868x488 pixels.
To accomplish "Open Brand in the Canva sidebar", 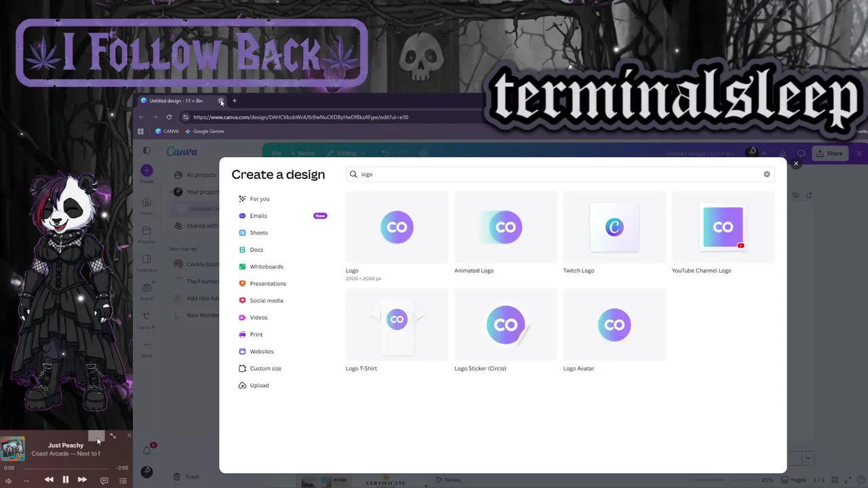I will 146,291.
